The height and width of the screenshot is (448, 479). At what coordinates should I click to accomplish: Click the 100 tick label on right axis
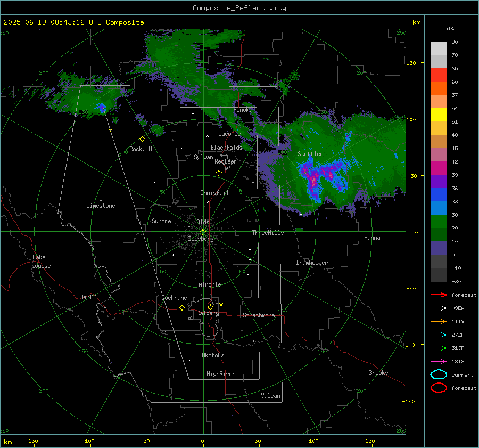[x=411, y=119]
